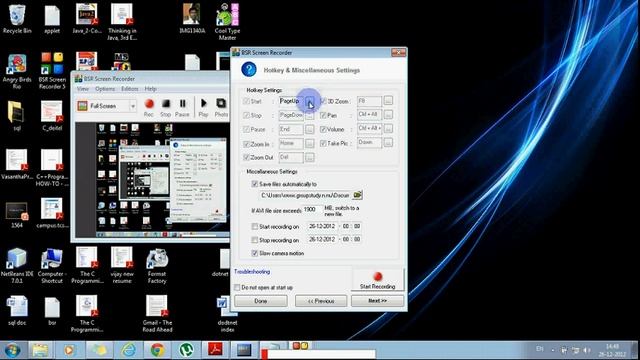This screenshot has height=360, width=640.
Task: Uncheck Slow camera motion
Action: (255, 253)
